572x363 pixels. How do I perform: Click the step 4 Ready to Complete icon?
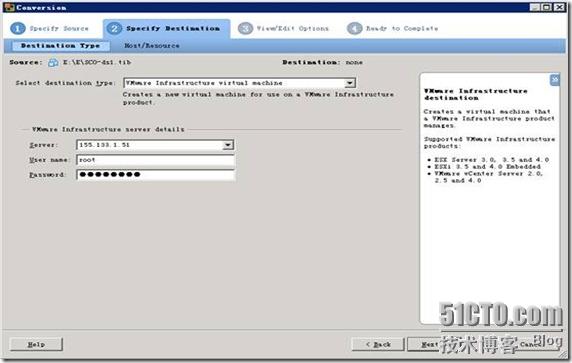[354, 28]
